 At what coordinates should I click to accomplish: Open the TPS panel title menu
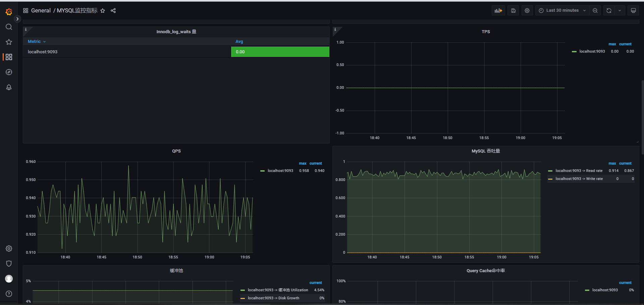tap(486, 32)
